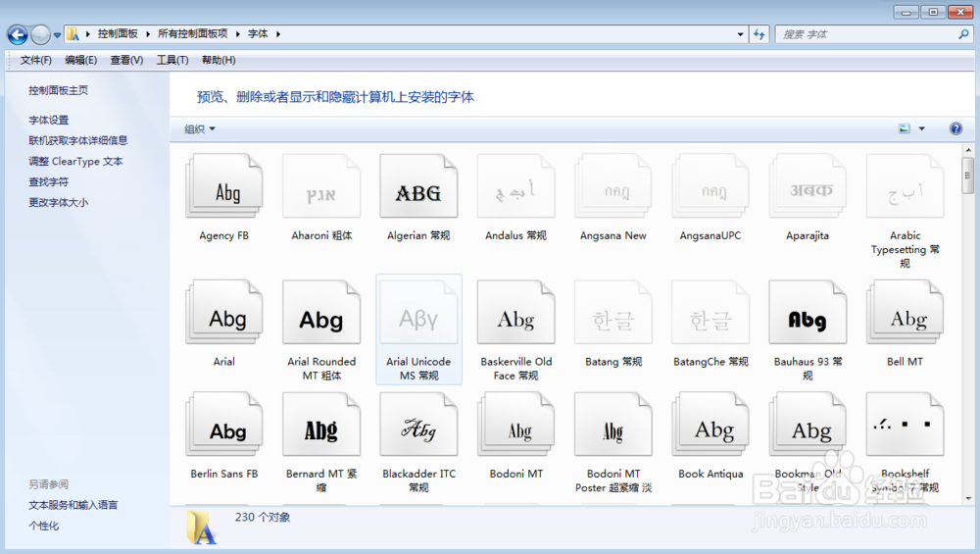Open the 帮助(H) menu
980x554 pixels.
pyautogui.click(x=219, y=60)
